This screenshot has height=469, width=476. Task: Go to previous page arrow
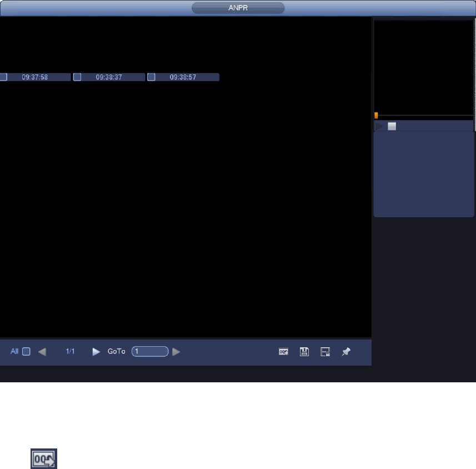tap(42, 352)
